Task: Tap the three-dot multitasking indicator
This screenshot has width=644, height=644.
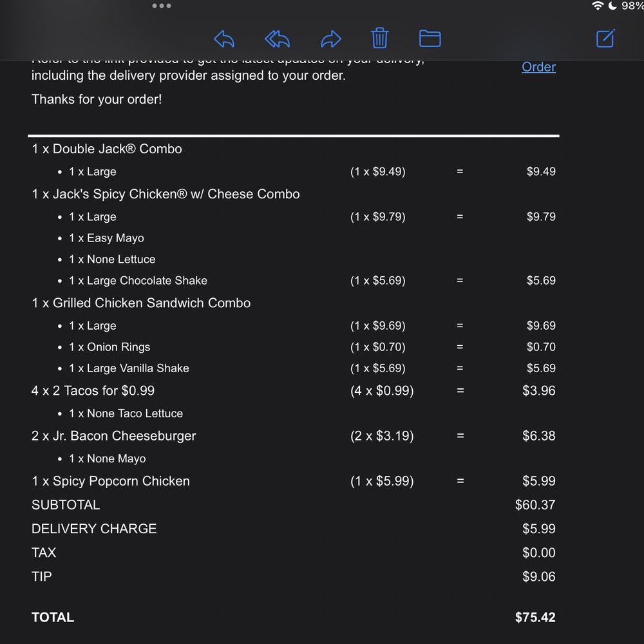Action: click(162, 6)
